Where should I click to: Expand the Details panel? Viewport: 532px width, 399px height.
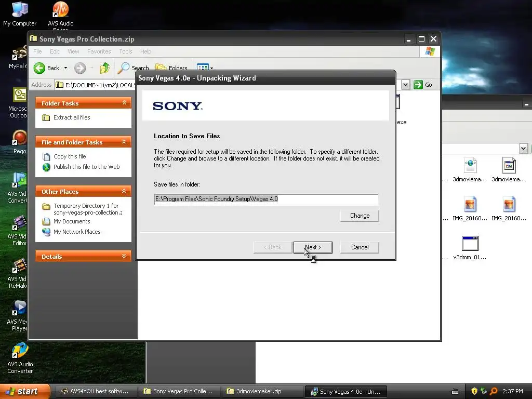point(124,257)
